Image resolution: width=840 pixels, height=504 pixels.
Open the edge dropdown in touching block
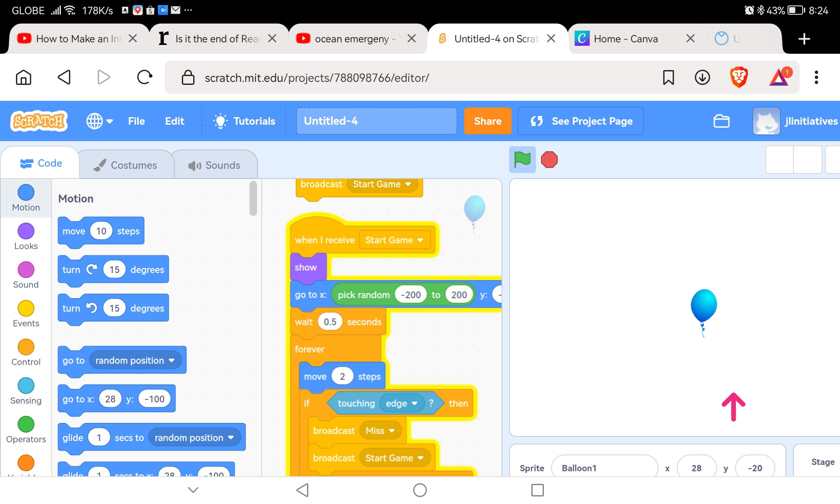click(402, 404)
